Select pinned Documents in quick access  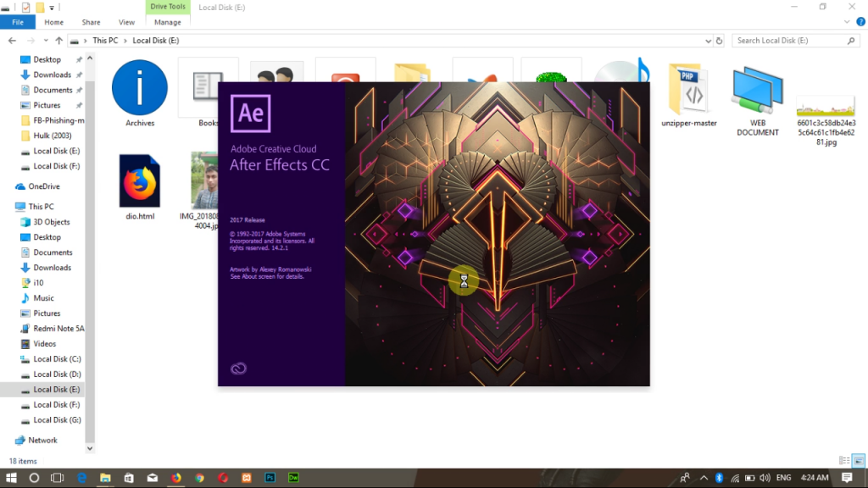point(53,90)
